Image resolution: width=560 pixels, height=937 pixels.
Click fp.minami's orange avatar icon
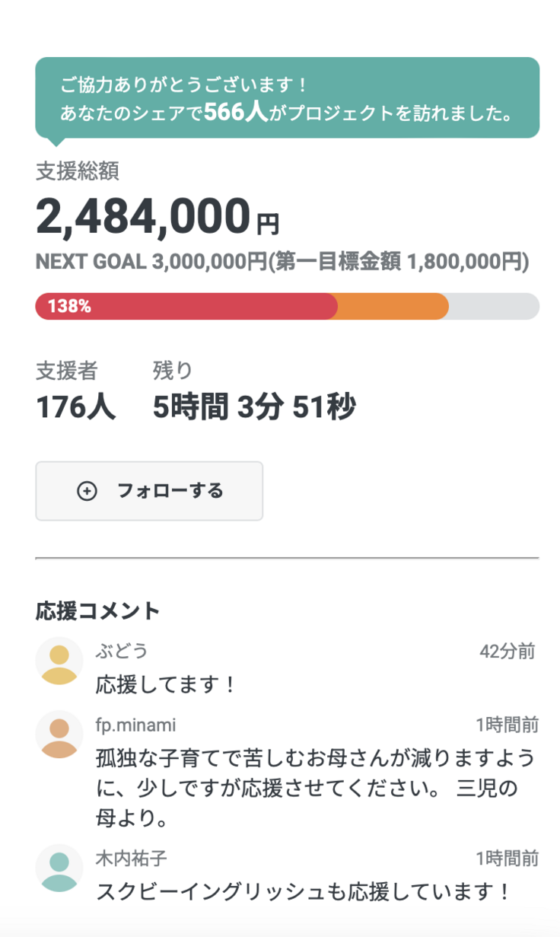tap(59, 735)
